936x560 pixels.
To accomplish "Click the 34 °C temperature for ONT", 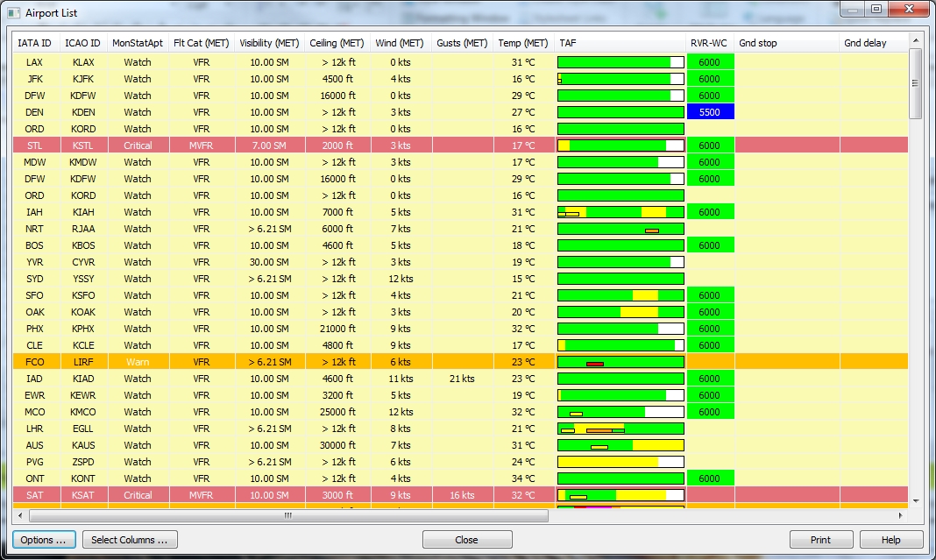I will point(523,478).
